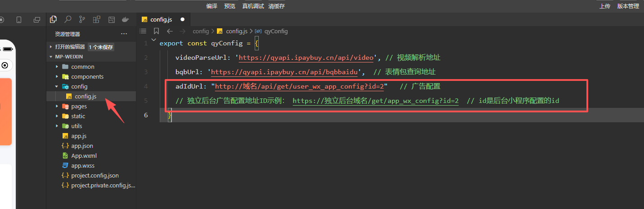This screenshot has height=209, width=644.
Task: Click the back arrow in breadcrumb bar
Action: [169, 31]
